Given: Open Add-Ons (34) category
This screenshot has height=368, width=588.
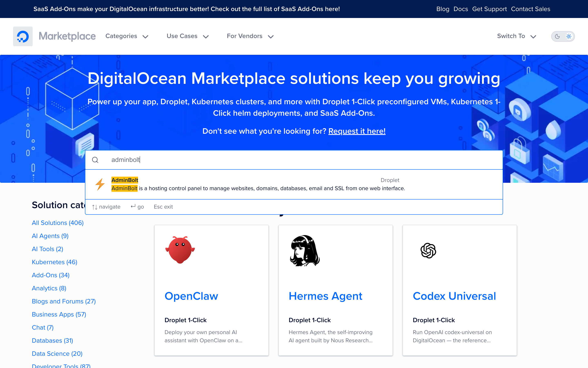Looking at the screenshot, I should coord(51,275).
